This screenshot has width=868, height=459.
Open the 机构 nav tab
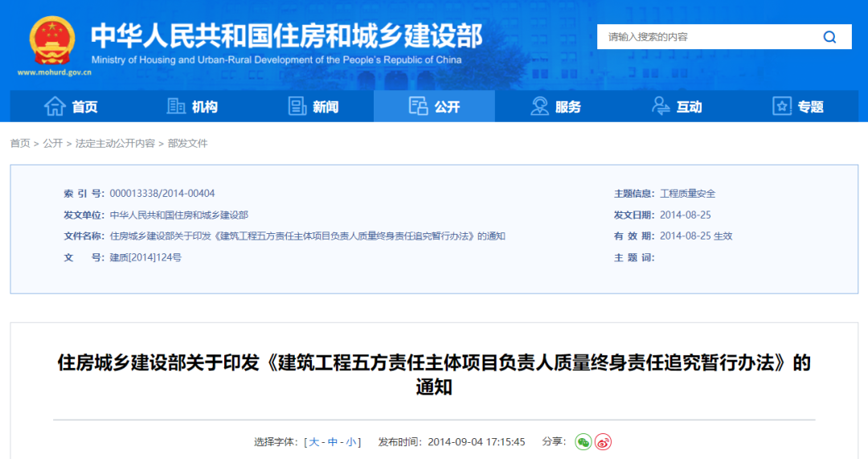[x=192, y=106]
